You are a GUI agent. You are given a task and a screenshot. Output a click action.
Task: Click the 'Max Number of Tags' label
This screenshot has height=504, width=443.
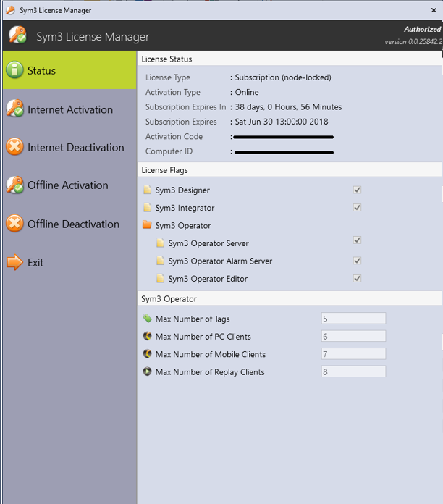(x=193, y=319)
